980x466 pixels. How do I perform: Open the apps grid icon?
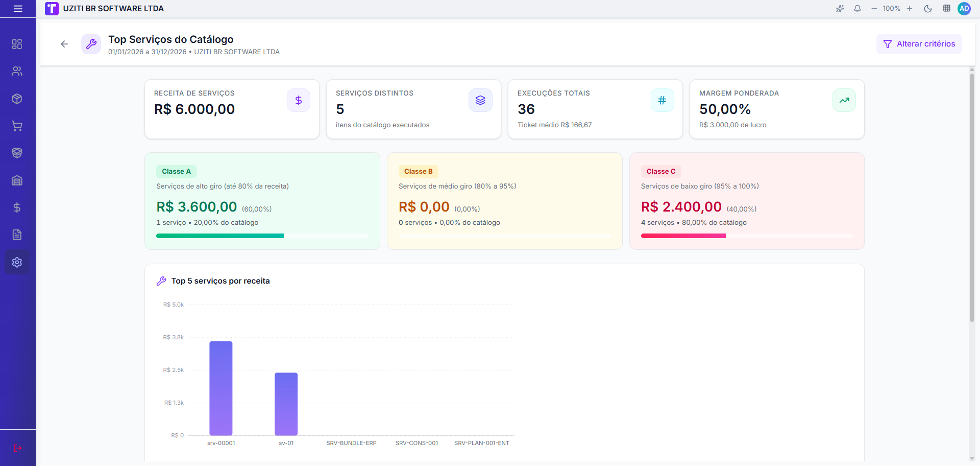pos(947,9)
